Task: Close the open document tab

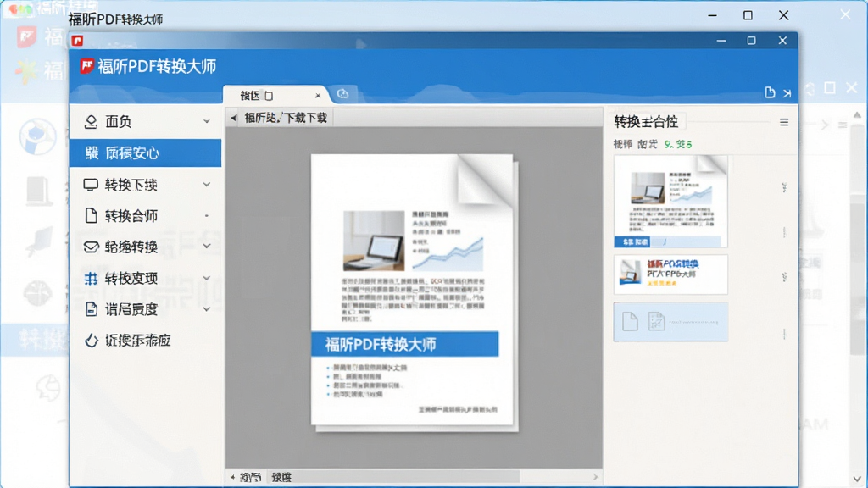Action: pyautogui.click(x=318, y=96)
